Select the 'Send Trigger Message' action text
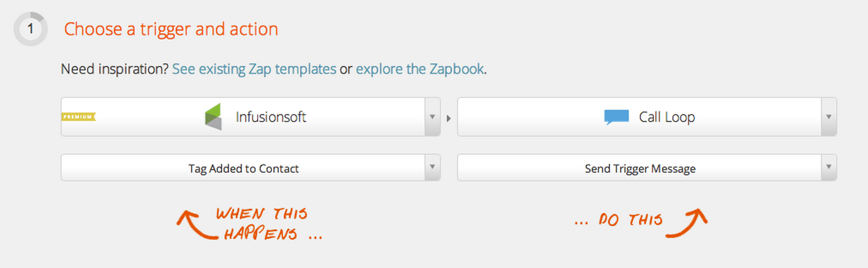 click(640, 169)
